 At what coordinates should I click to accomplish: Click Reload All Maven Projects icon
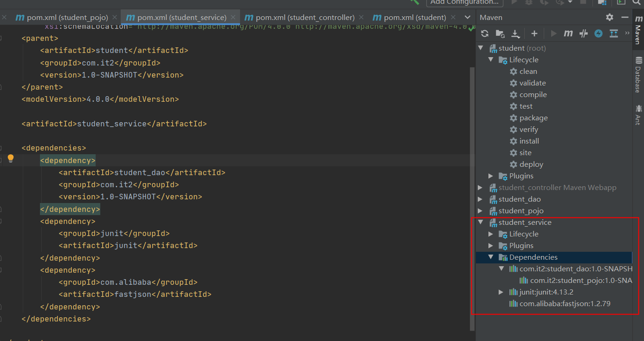(x=485, y=33)
